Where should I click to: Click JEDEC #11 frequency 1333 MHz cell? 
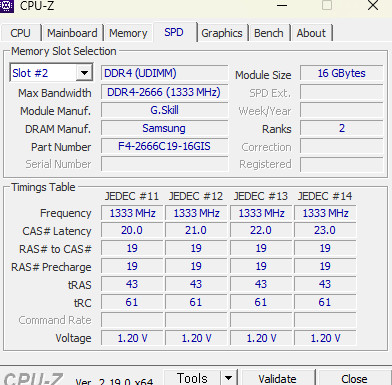132,213
